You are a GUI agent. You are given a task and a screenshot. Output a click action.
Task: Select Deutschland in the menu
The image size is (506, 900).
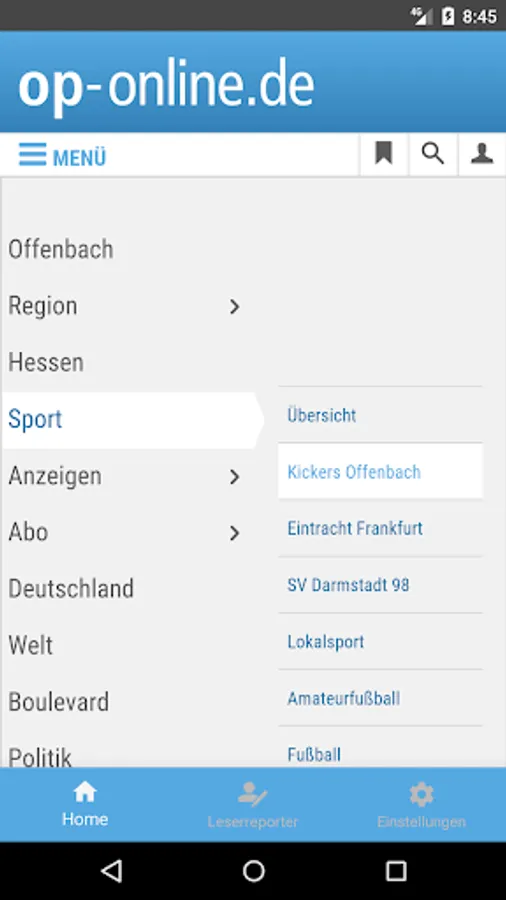point(71,589)
